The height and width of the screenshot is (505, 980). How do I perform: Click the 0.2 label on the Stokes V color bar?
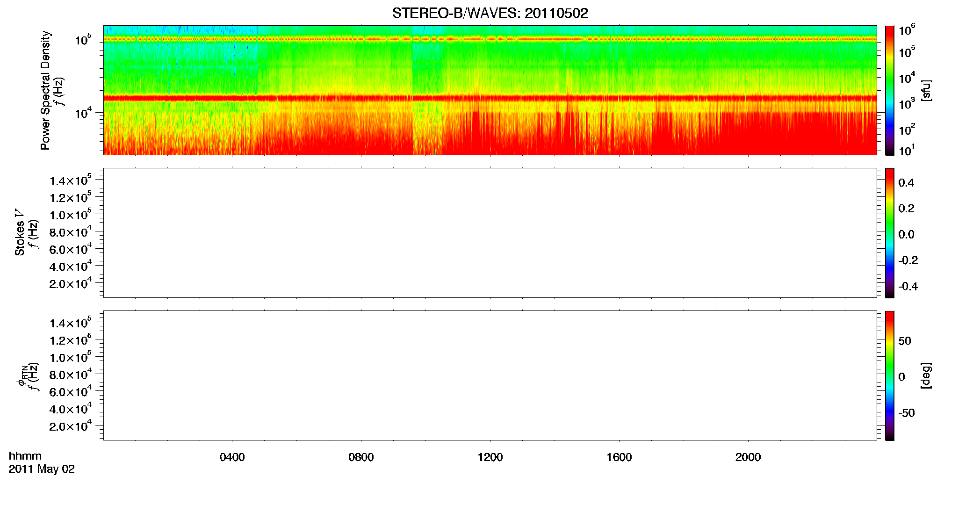(906, 209)
